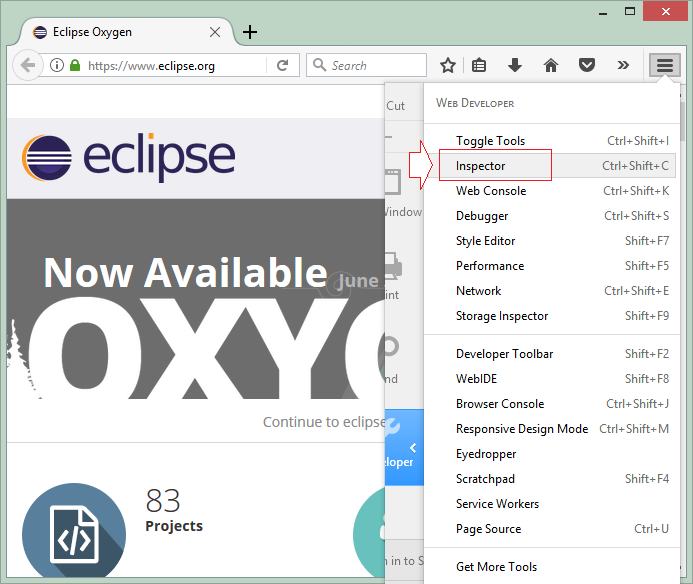Click the Projects code file icon

(x=74, y=532)
